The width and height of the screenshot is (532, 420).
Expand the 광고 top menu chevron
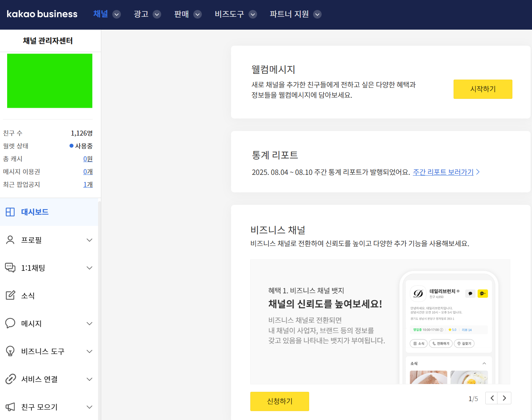tap(157, 14)
